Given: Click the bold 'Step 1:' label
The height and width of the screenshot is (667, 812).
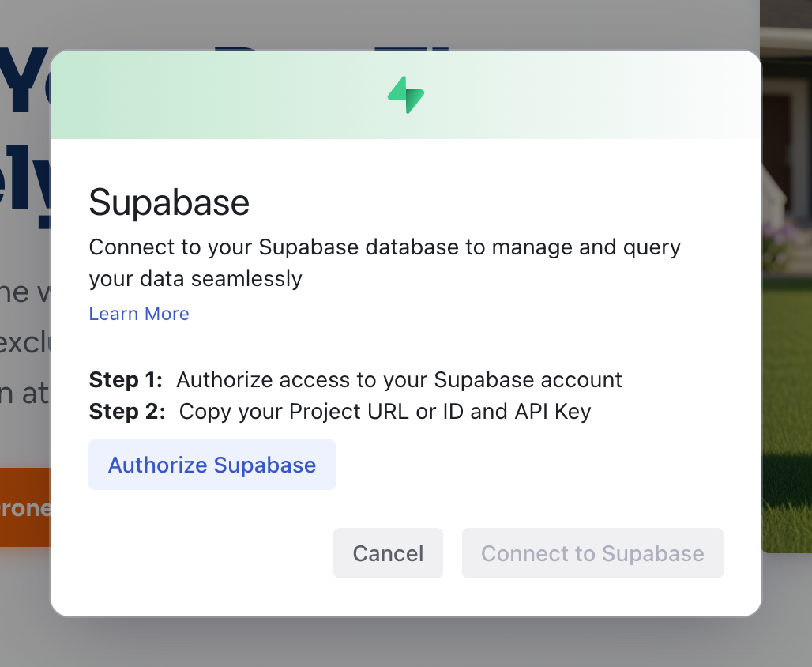Looking at the screenshot, I should click(126, 380).
